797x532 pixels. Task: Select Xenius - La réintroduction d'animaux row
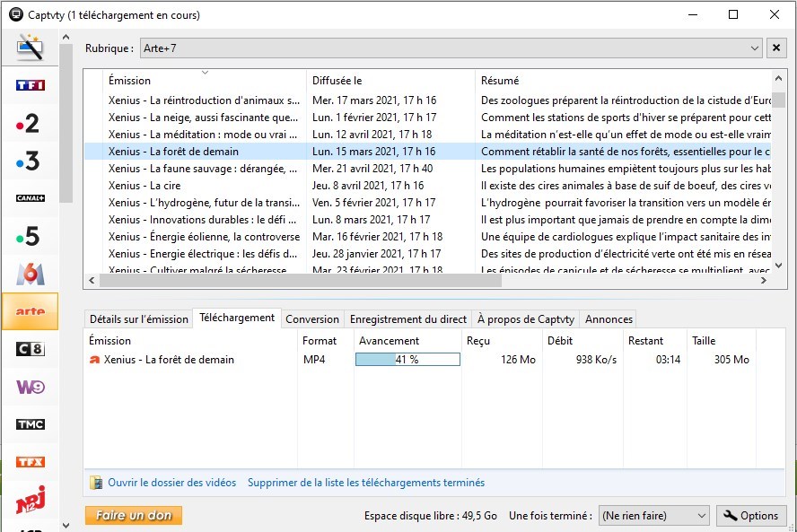click(427, 100)
